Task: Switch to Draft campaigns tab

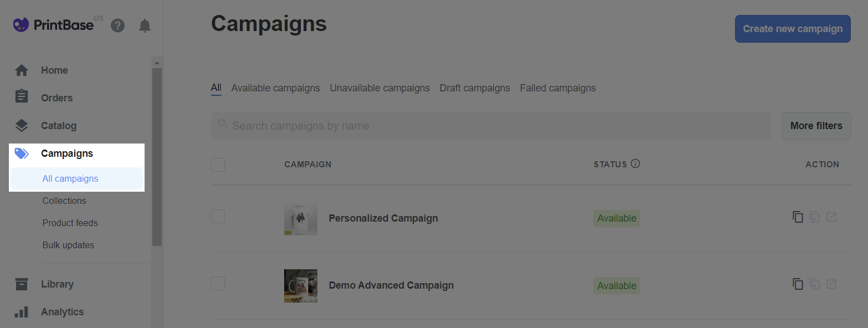Action: 475,88
